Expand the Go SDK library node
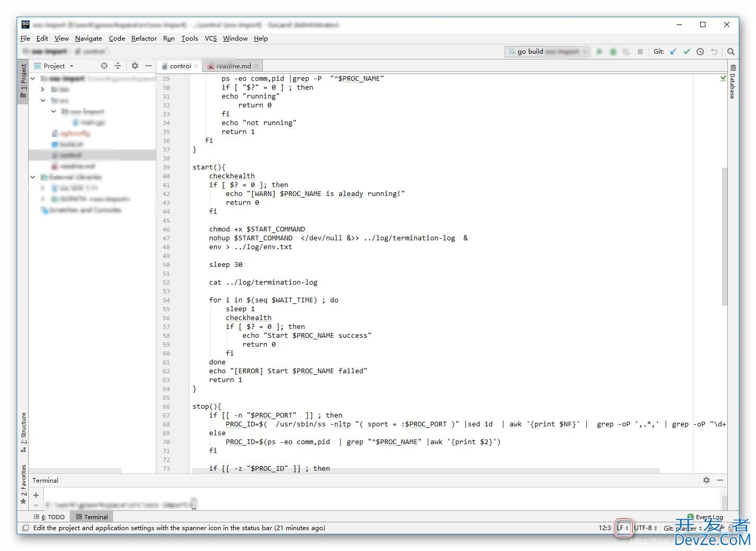Viewport: 756px width, 551px height. (43, 188)
